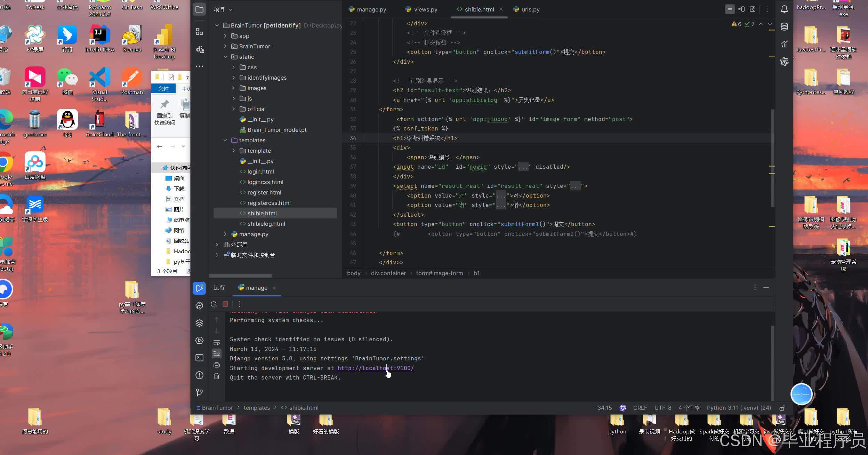Image resolution: width=868 pixels, height=455 pixels.
Task: Click the Rerun manage icon in the run toolbar
Action: [x=214, y=304]
